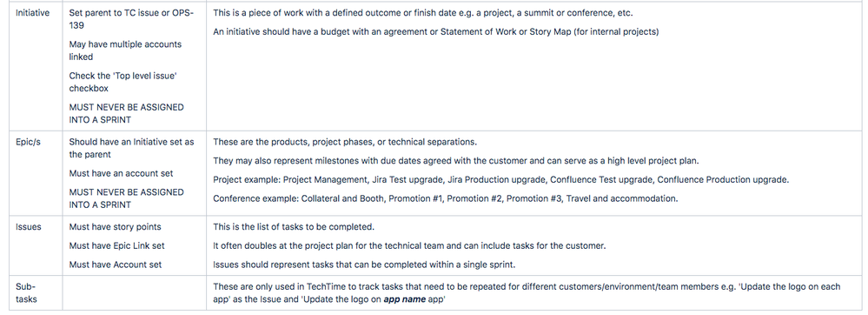
Task: Click the 'Conference example: Collateral and Booth' line
Action: click(445, 198)
